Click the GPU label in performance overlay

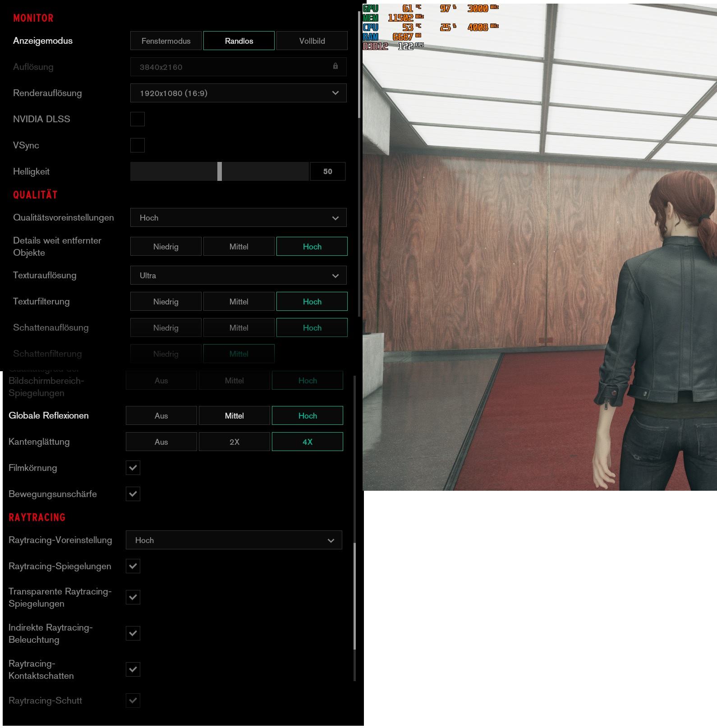371,8
